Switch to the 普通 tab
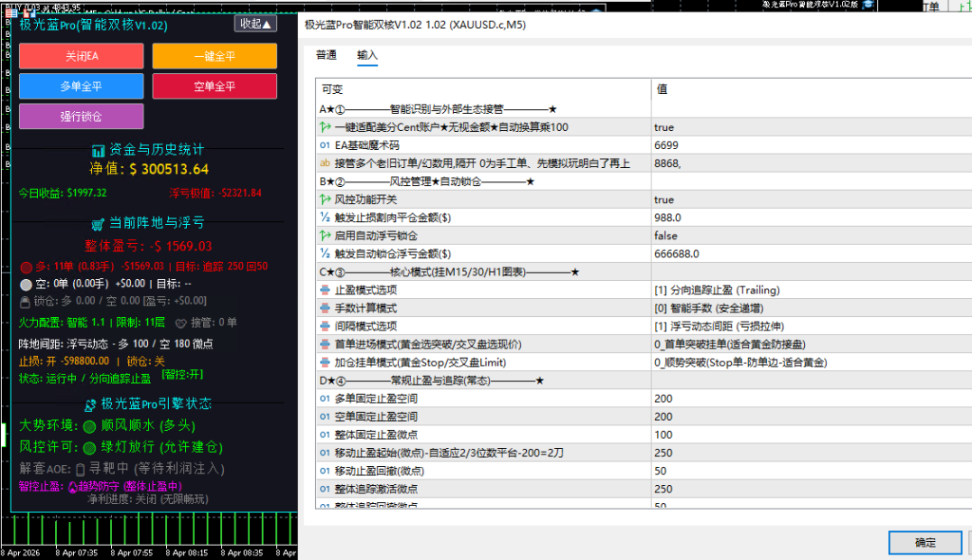The image size is (972, 560). point(327,56)
